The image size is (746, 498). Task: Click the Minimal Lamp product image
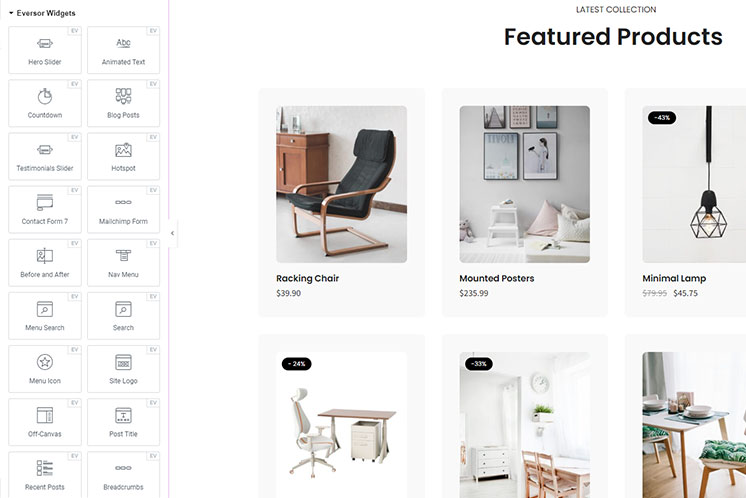[x=694, y=184]
